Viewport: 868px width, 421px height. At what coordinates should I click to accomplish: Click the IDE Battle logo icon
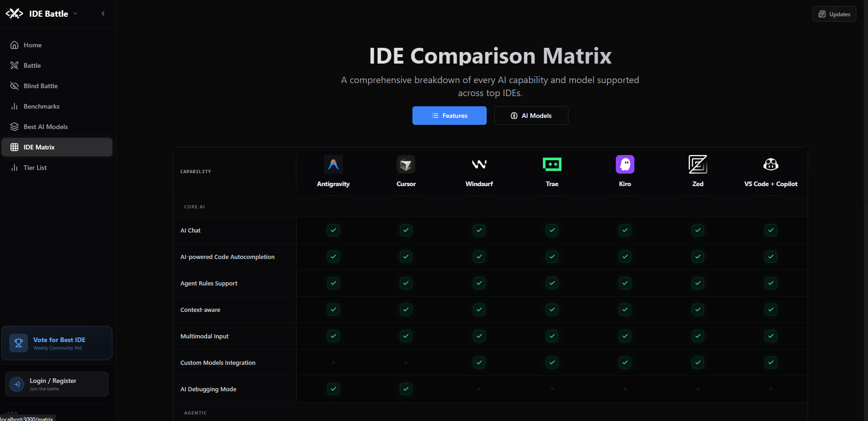[14, 13]
